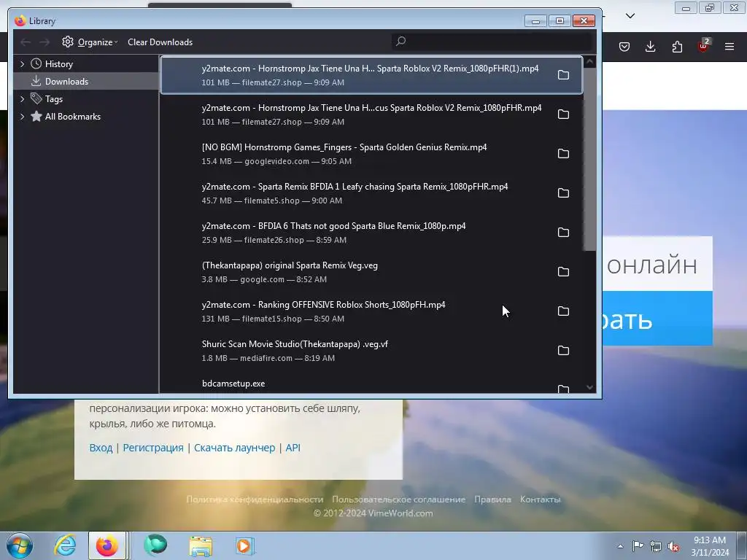Screen dimensions: 747x560
Task: Click the Регистрация link
Action: pos(153,448)
